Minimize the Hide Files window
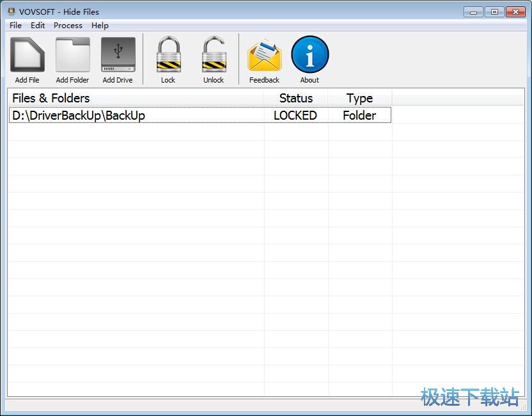 pyautogui.click(x=474, y=12)
